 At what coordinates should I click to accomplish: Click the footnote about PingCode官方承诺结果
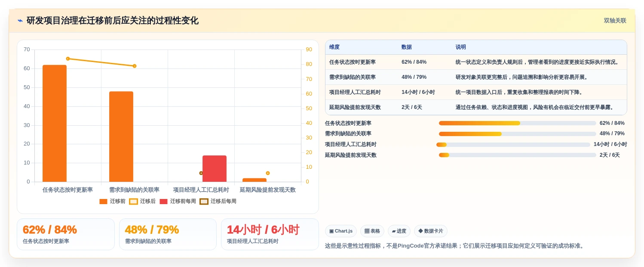[x=456, y=246]
